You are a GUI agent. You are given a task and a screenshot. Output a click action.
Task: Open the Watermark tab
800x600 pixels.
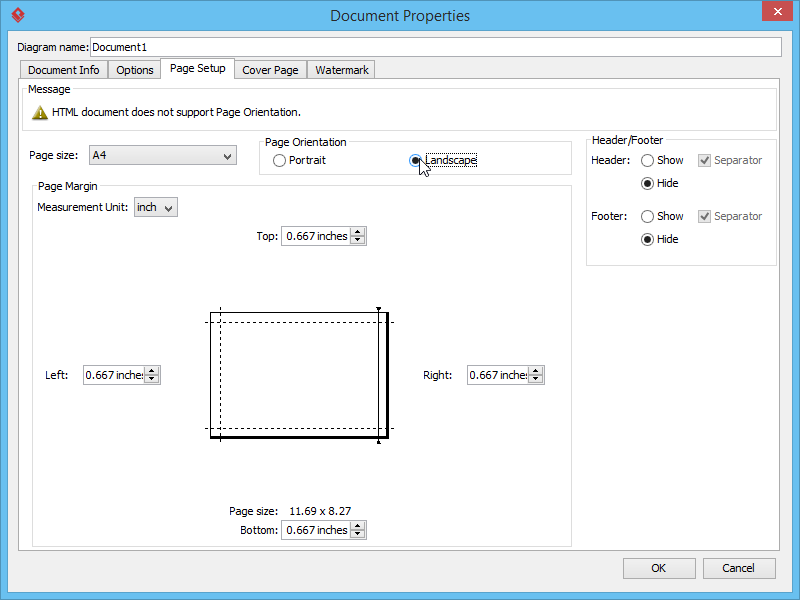[341, 70]
